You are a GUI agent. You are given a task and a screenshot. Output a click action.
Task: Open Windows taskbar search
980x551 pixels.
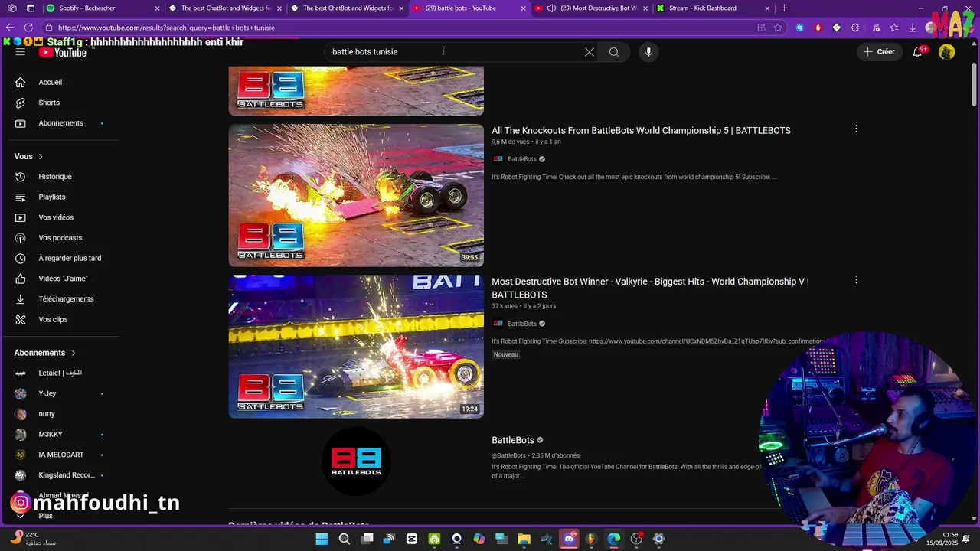pos(345,540)
